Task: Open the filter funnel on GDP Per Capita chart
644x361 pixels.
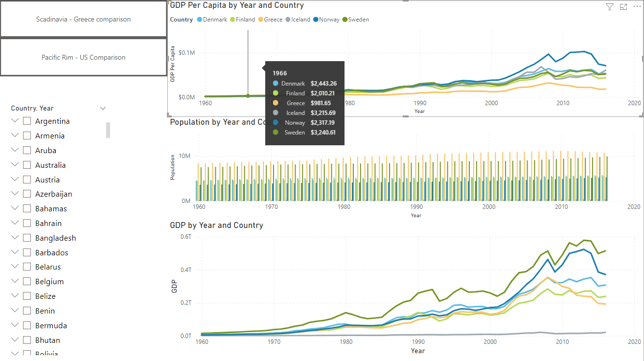Action: point(609,7)
